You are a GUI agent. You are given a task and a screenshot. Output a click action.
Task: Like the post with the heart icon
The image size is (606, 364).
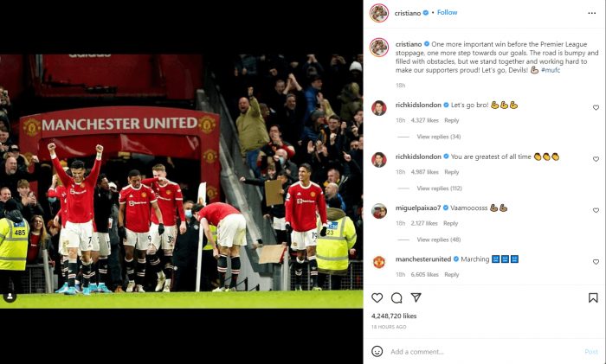click(x=377, y=297)
